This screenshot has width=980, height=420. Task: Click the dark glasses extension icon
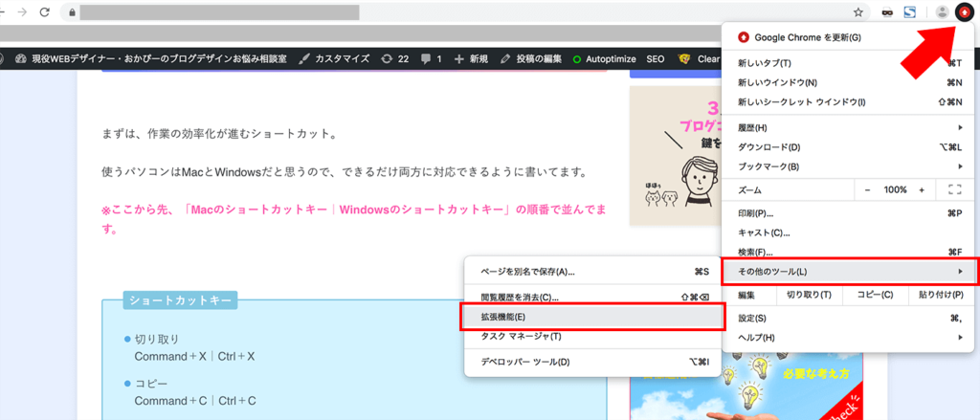point(887,11)
